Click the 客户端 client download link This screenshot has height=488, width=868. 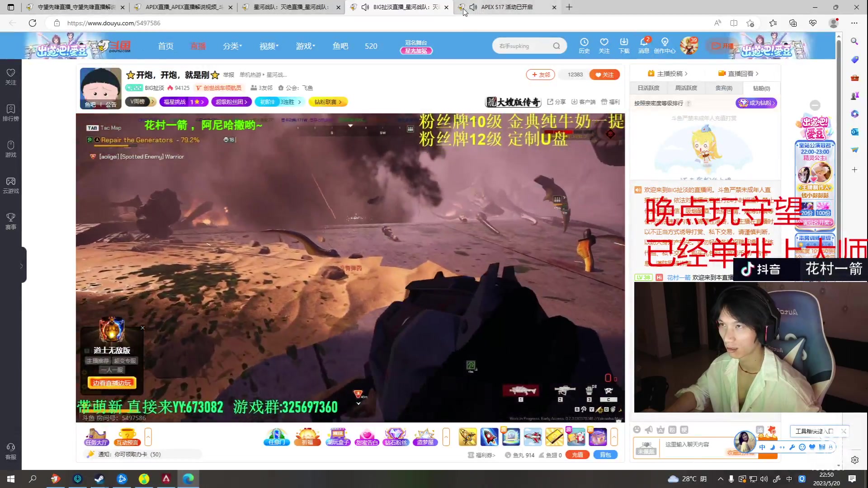pos(583,102)
